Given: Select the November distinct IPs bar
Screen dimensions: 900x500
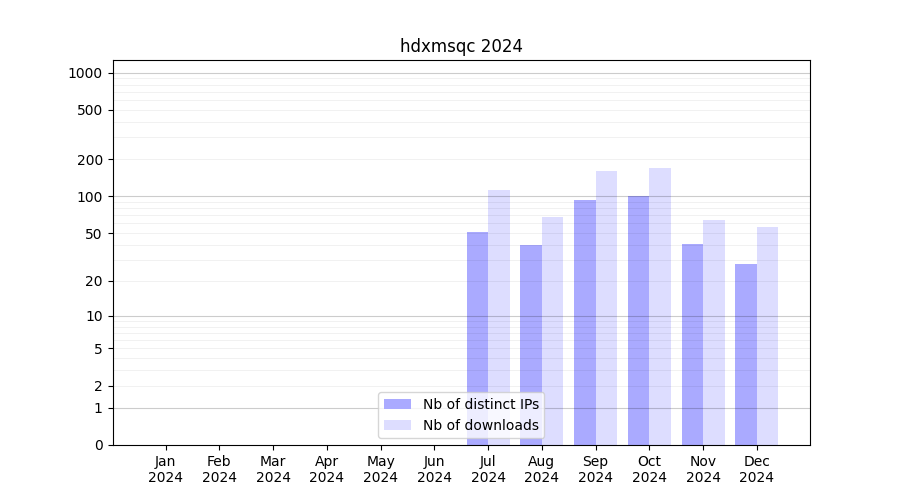Looking at the screenshot, I should (692, 345).
